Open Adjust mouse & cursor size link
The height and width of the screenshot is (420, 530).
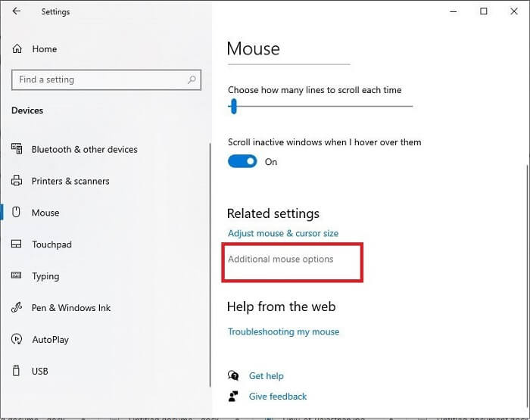(283, 233)
